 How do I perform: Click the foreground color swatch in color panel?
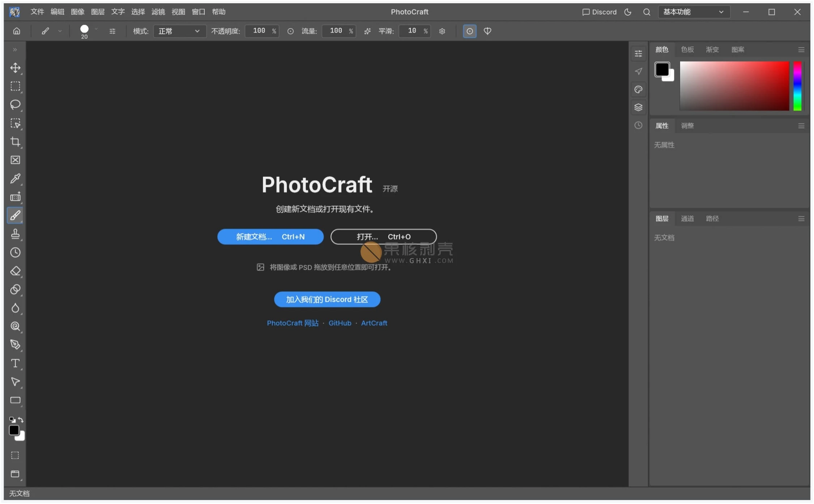(662, 69)
